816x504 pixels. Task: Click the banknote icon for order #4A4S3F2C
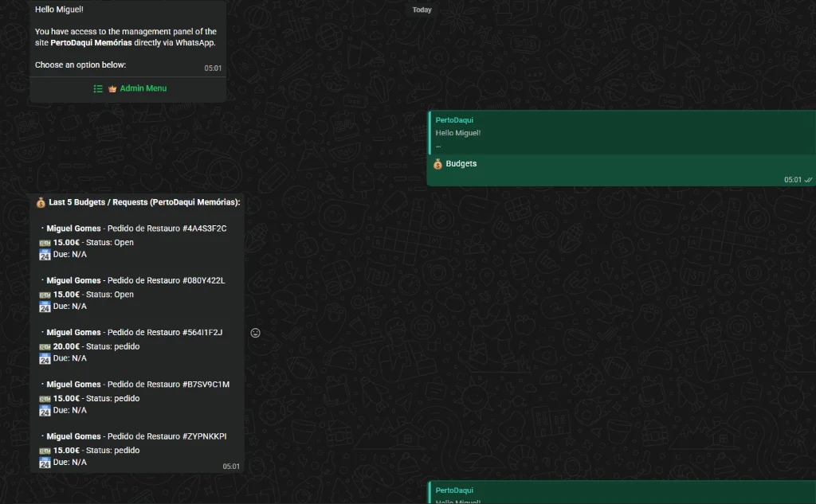pyautogui.click(x=45, y=243)
